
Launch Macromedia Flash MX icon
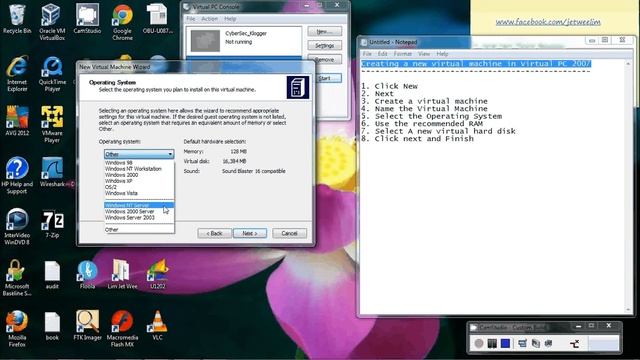point(122,329)
